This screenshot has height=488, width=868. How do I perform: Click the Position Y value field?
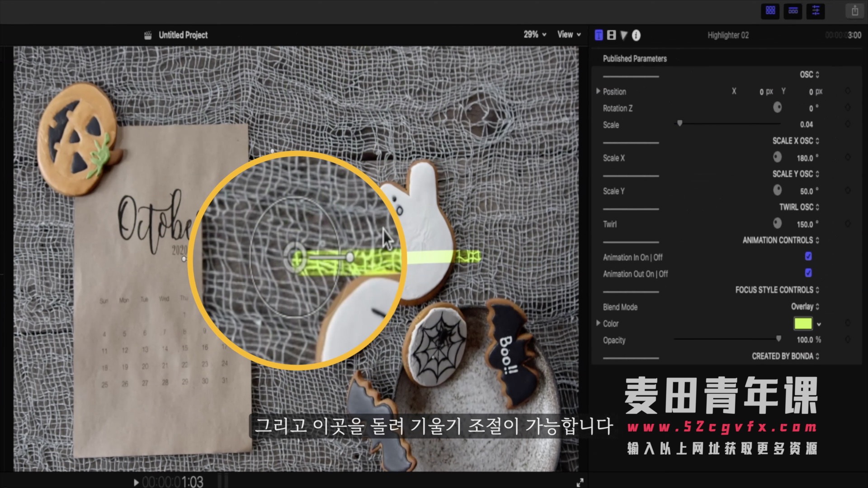click(816, 92)
